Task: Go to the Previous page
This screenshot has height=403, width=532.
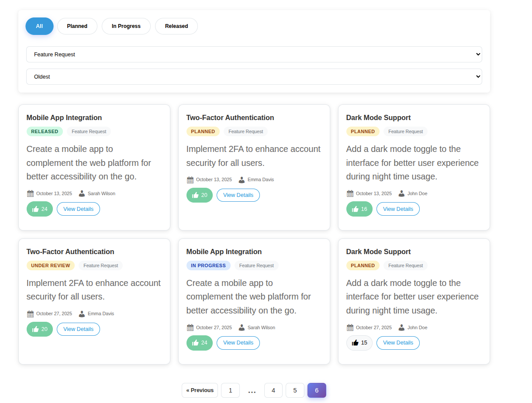Action: pos(200,390)
